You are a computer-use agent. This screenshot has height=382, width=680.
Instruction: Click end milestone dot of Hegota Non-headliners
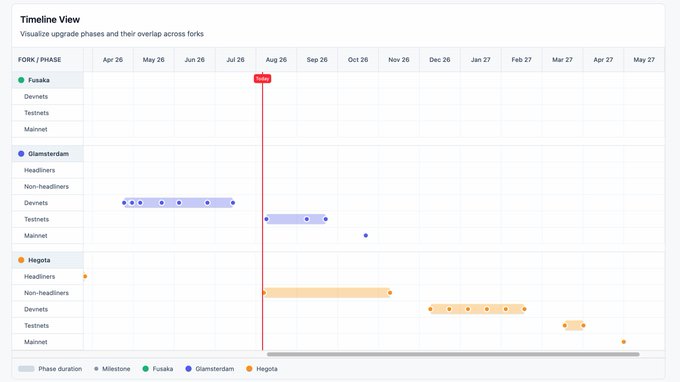390,293
